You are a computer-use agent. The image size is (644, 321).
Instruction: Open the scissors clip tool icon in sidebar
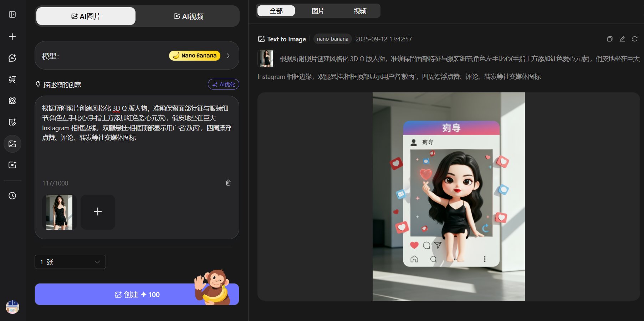[x=12, y=79]
